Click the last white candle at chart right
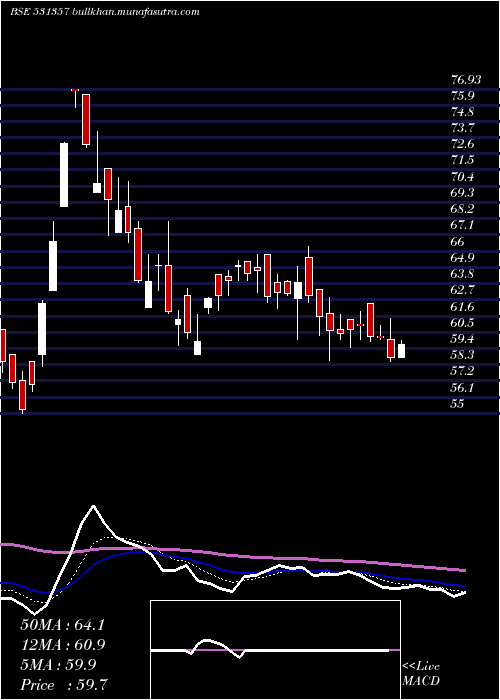 tap(401, 350)
